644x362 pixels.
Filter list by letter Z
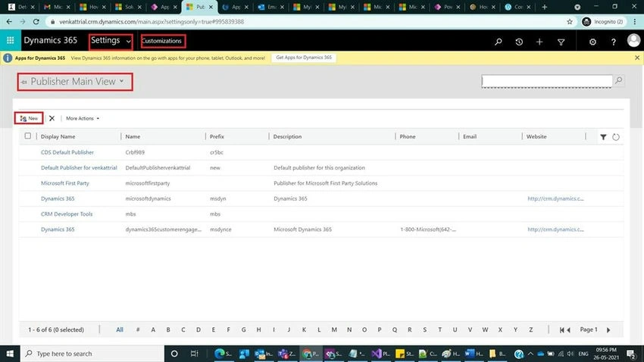530,329
